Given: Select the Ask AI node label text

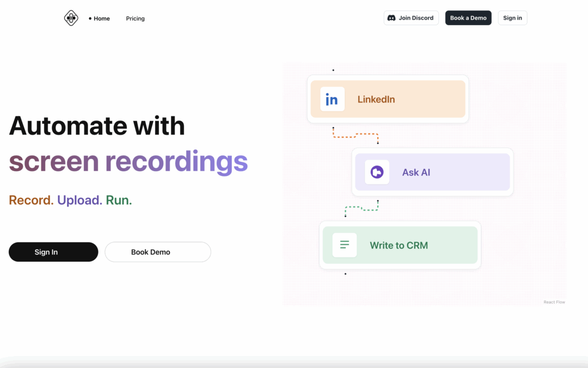Looking at the screenshot, I should (416, 172).
